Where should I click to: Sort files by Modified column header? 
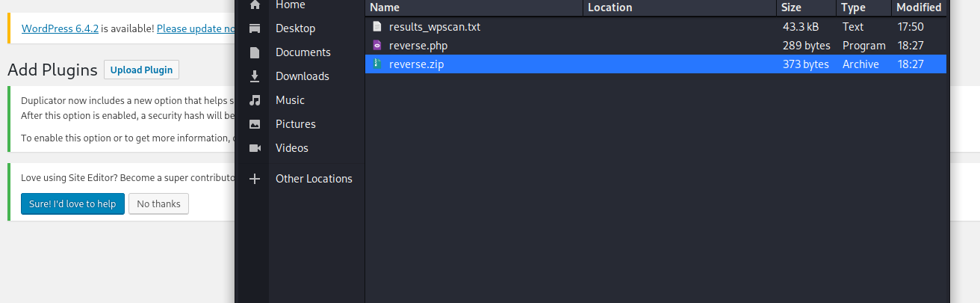(x=919, y=7)
